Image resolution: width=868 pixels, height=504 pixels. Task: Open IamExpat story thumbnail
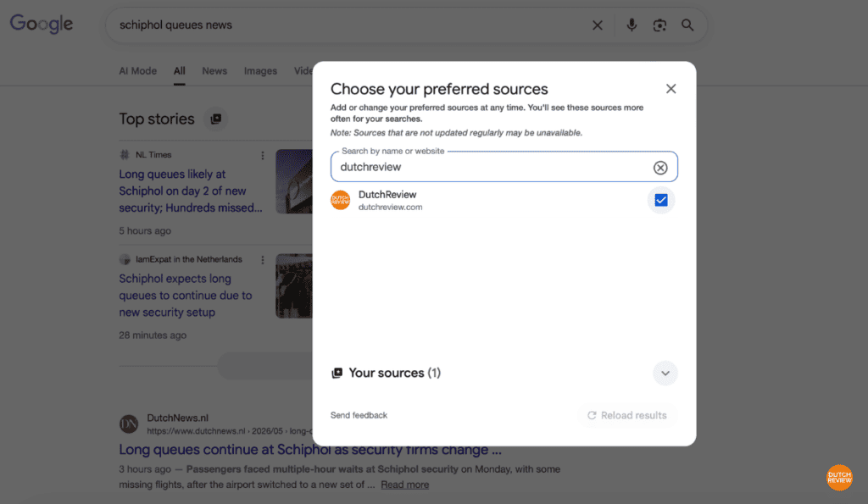(294, 286)
